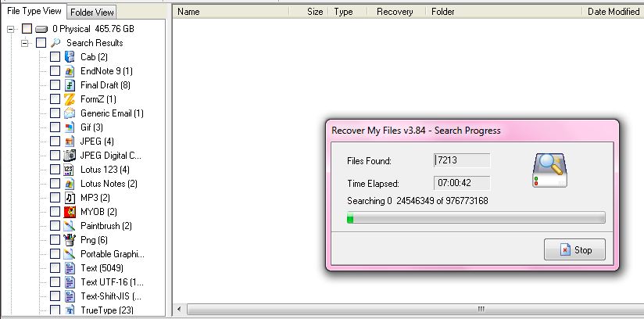The width and height of the screenshot is (644, 319).
Task: Tick the Gif (3) checkbox
Action: 55,127
